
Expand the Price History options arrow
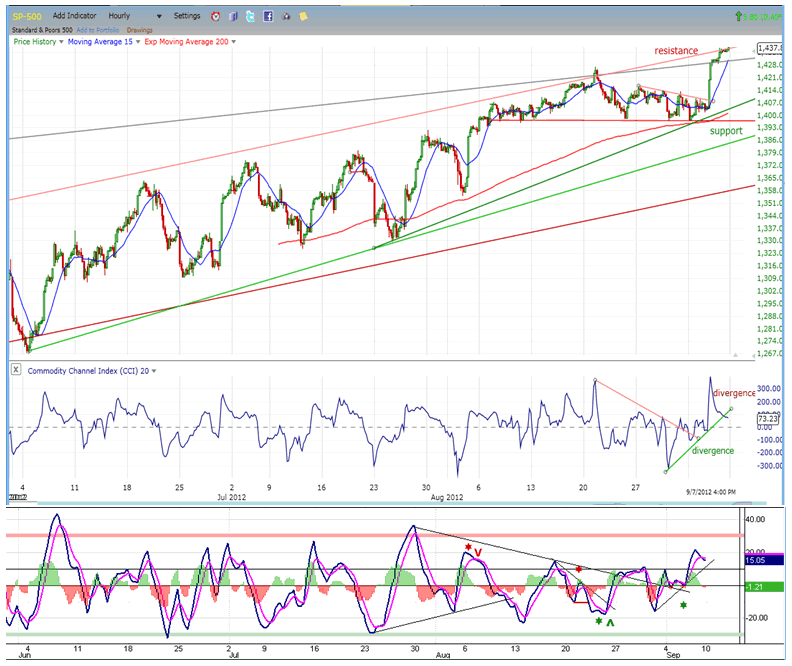click(x=63, y=42)
